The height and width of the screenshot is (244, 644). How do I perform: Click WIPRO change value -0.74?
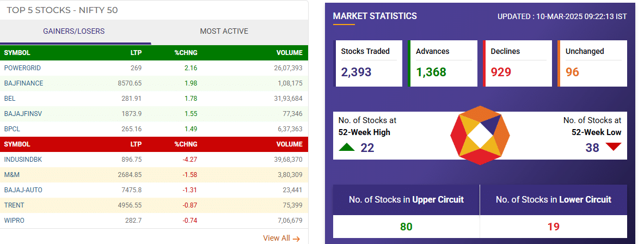click(190, 220)
